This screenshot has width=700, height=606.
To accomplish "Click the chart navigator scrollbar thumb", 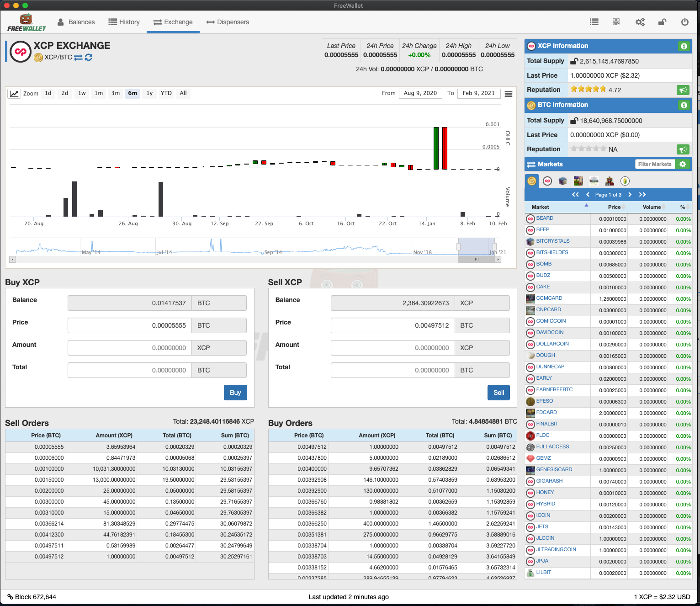I will pyautogui.click(x=477, y=259).
